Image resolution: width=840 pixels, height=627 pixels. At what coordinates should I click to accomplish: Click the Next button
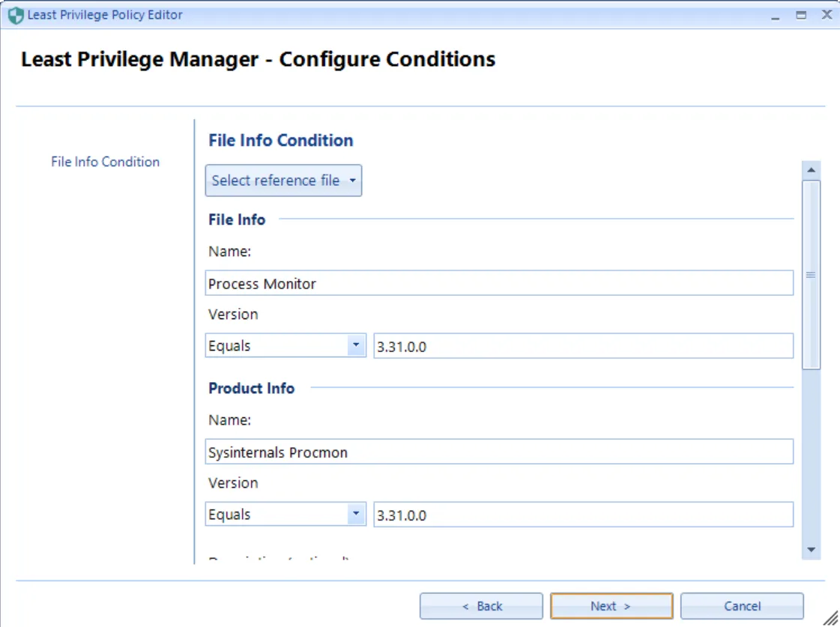611,606
